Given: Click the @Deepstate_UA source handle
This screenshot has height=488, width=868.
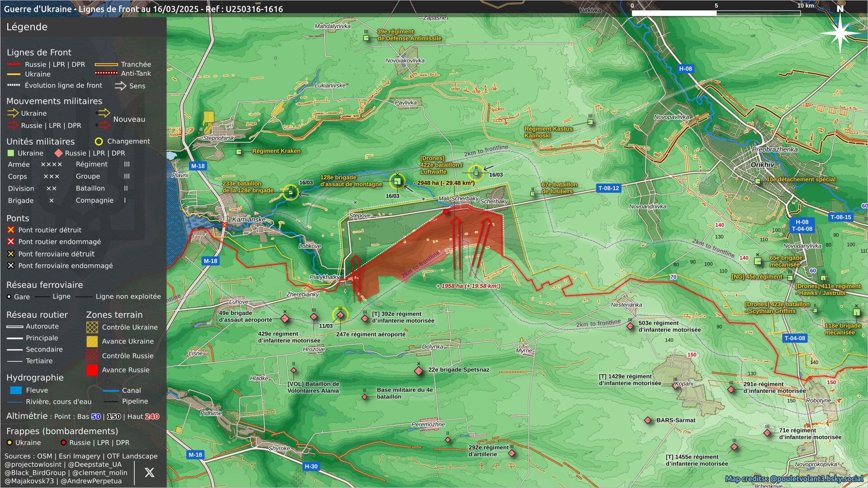Looking at the screenshot, I should tap(97, 464).
